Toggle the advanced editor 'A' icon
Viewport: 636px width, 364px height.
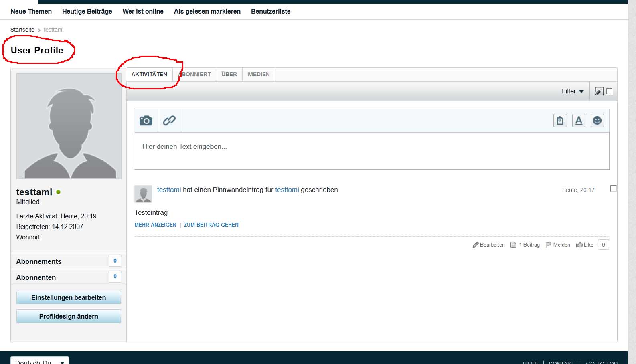click(578, 121)
